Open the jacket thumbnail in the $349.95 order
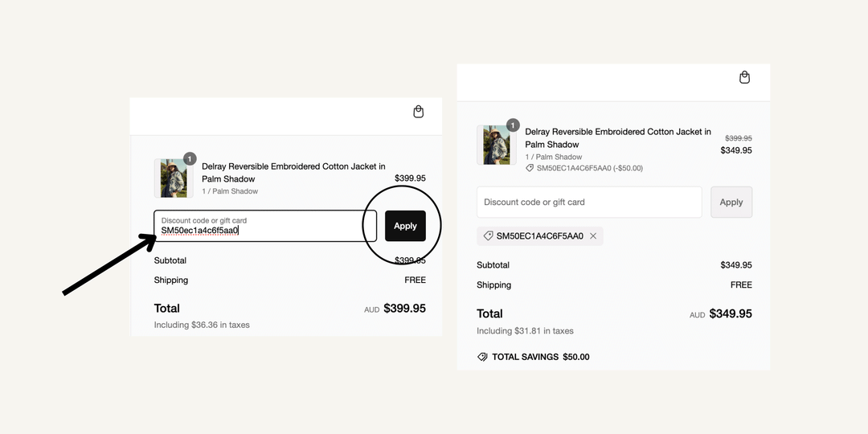The width and height of the screenshot is (868, 434). [497, 145]
